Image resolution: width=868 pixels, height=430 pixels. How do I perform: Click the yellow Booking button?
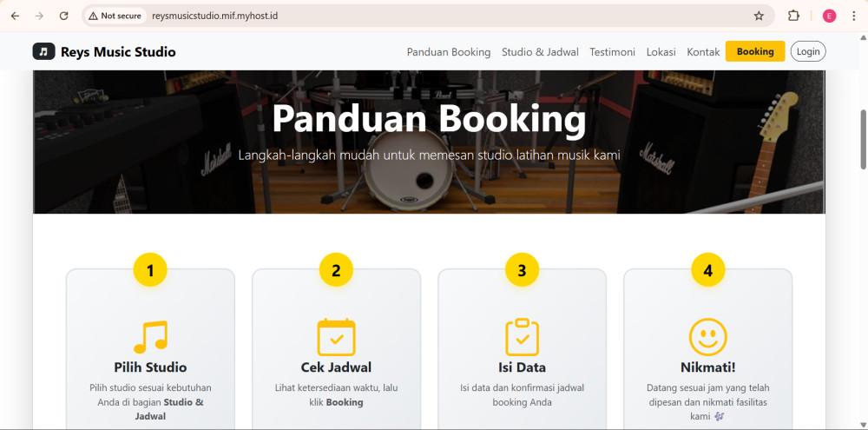point(755,51)
